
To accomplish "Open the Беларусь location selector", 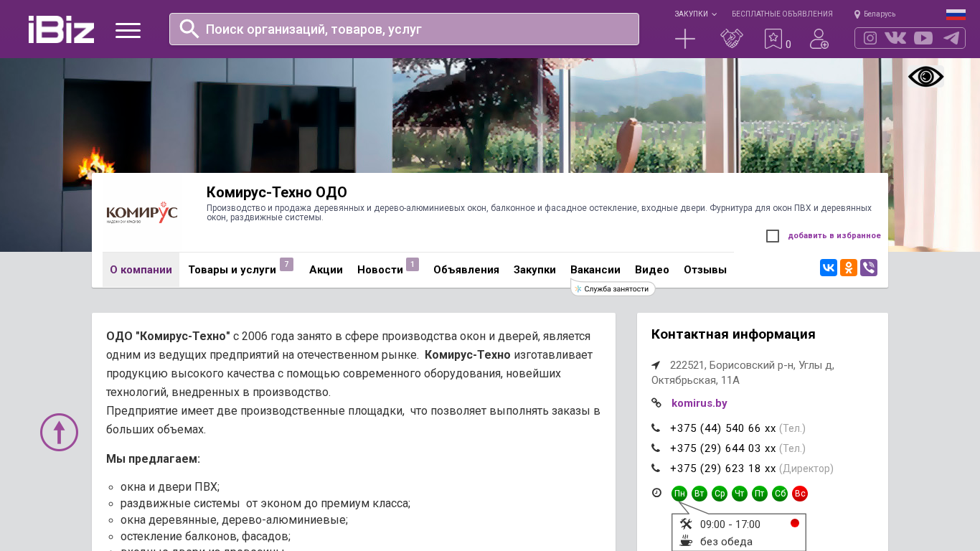I will [x=875, y=14].
